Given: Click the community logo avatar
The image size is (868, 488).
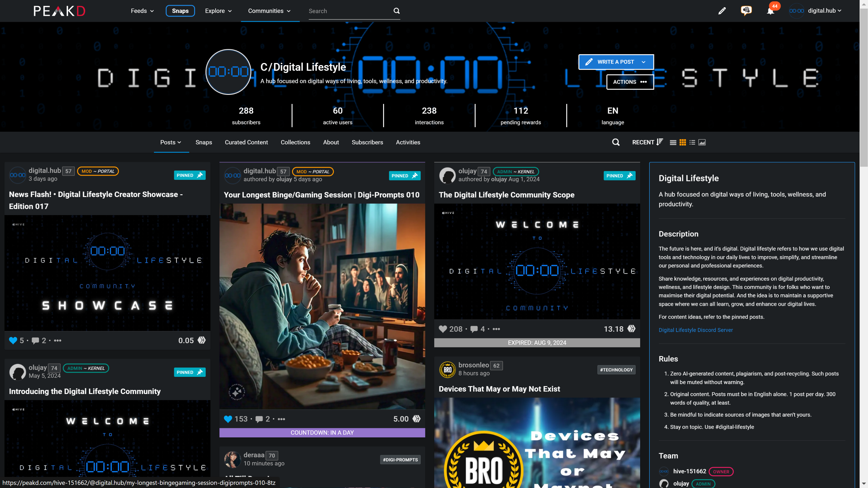Looking at the screenshot, I should point(228,72).
